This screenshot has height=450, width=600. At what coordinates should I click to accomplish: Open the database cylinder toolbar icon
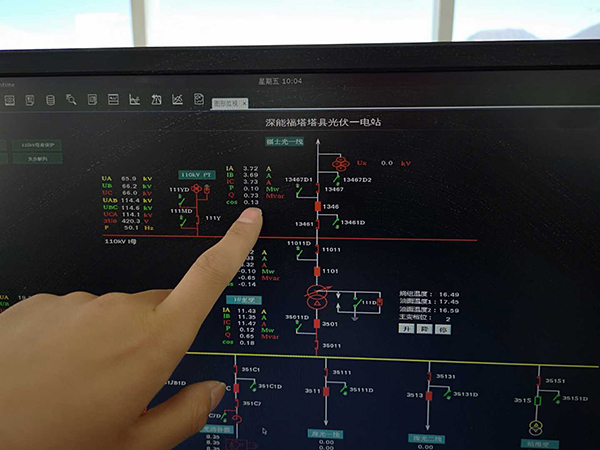[50, 100]
